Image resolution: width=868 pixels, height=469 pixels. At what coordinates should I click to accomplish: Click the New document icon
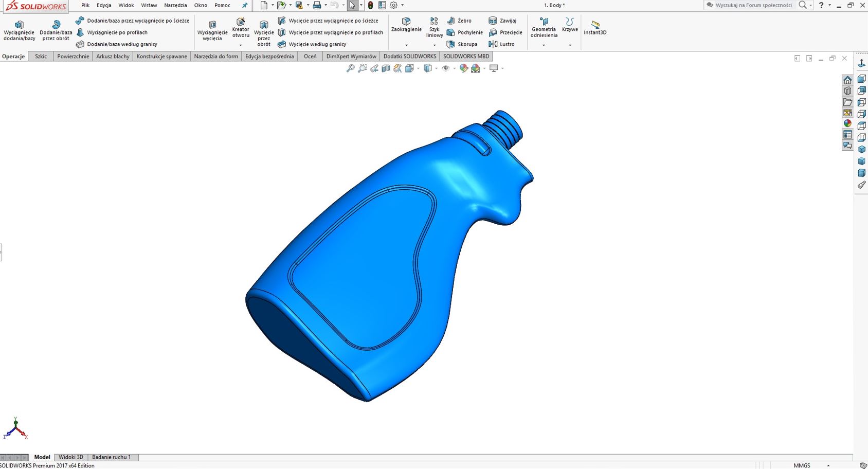[264, 5]
